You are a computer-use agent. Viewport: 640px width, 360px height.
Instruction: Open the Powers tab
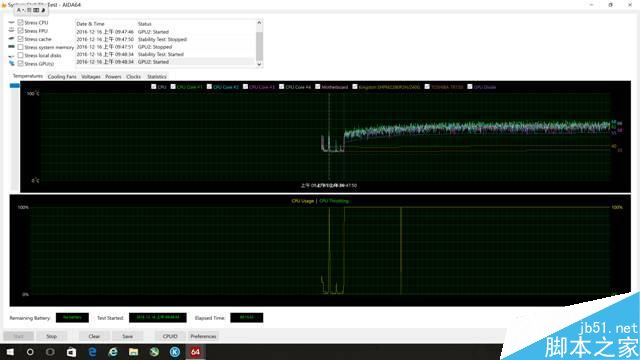click(113, 77)
